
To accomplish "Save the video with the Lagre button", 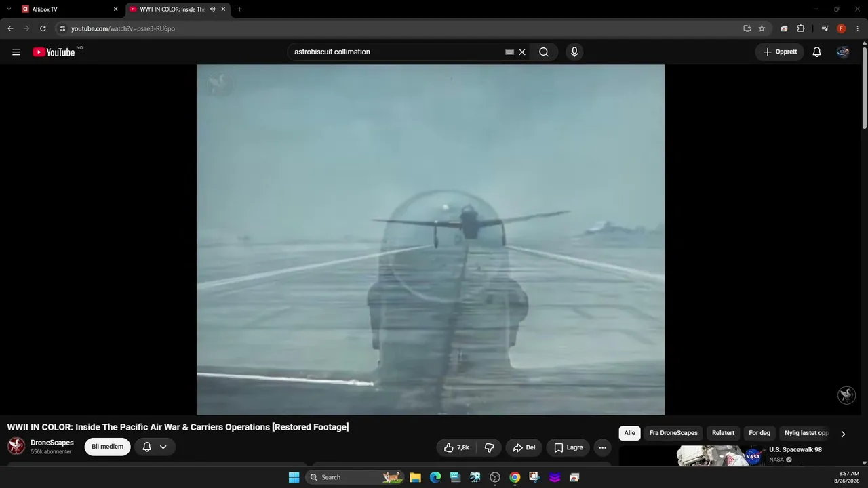I will pos(568,447).
